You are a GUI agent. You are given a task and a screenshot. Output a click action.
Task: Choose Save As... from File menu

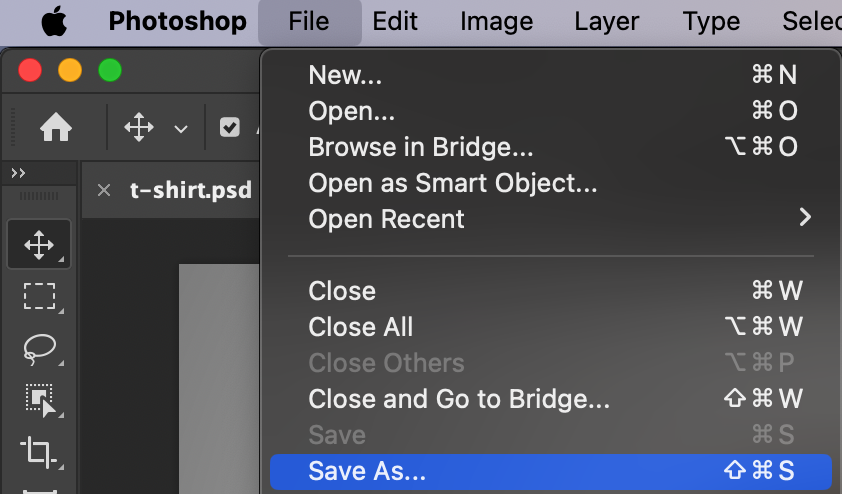coord(551,471)
